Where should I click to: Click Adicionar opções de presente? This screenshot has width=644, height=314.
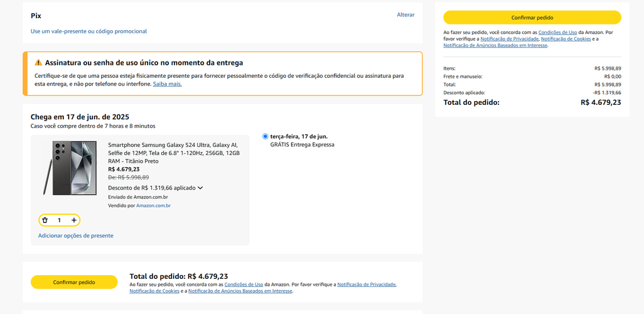point(75,235)
